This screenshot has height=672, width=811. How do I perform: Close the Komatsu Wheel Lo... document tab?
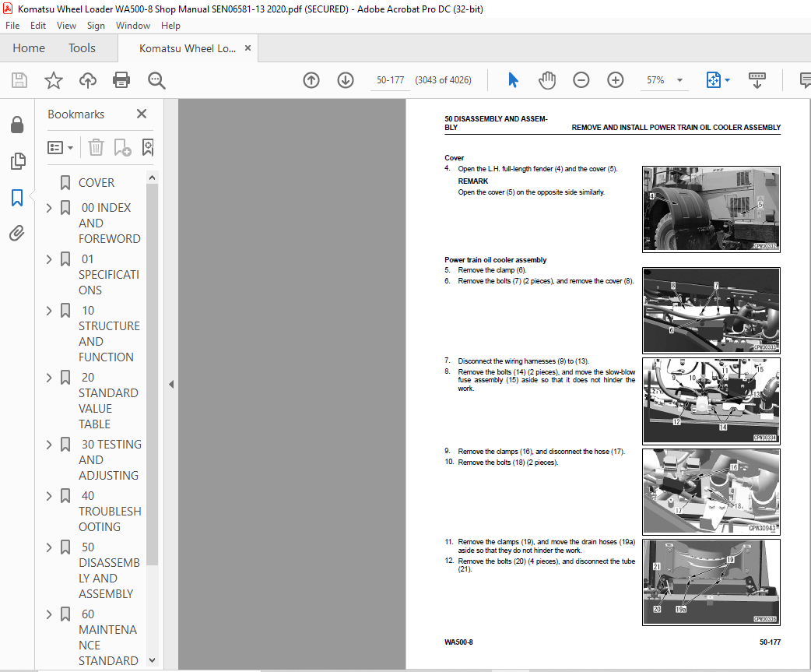click(248, 48)
